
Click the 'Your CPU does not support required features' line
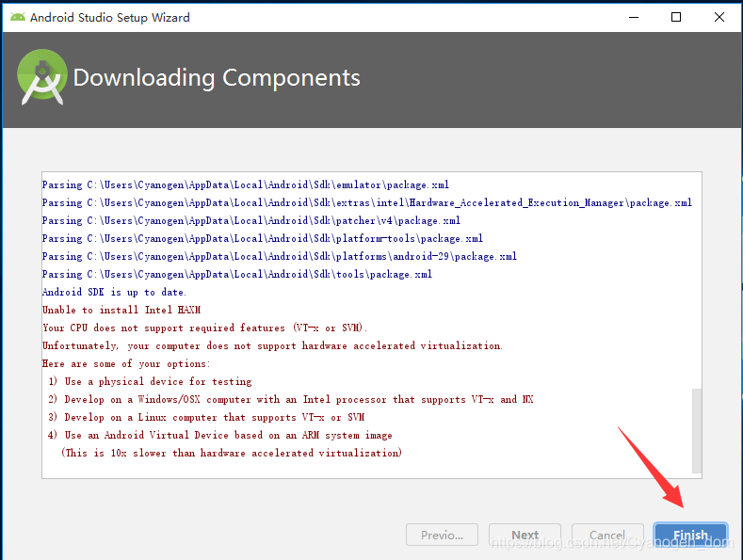point(204,328)
